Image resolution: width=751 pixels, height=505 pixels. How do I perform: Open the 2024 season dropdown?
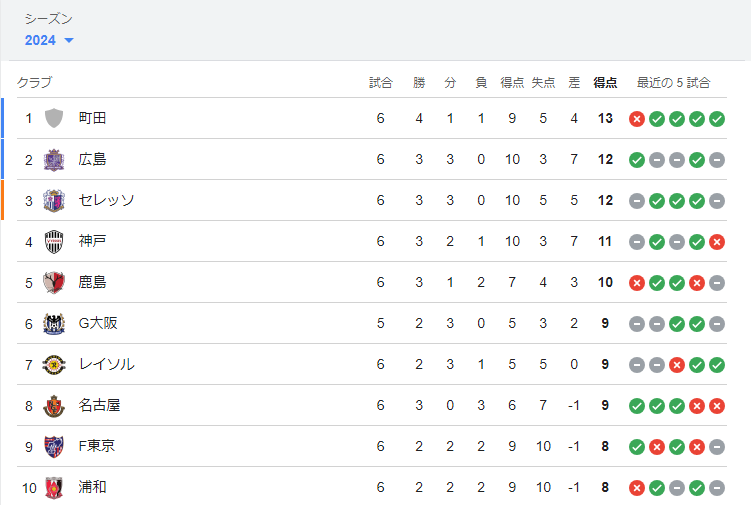[50, 40]
